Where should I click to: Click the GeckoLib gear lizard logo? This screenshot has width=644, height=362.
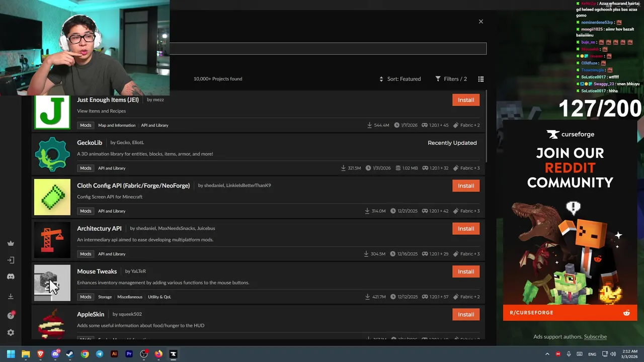[x=52, y=154]
